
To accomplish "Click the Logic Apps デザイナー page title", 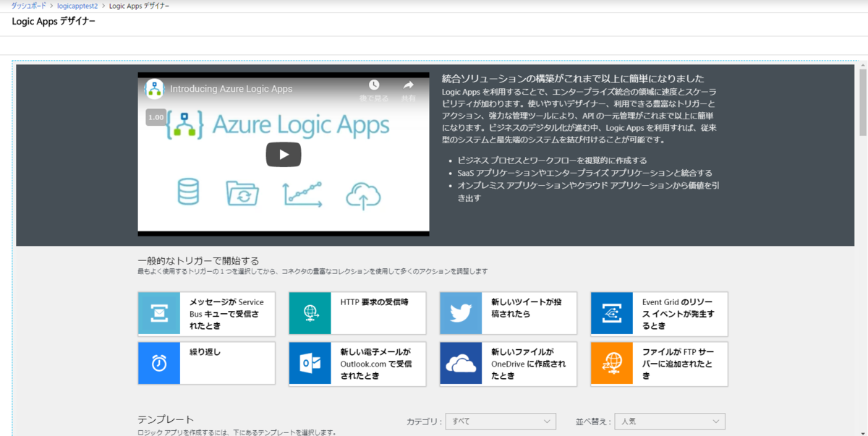I will [x=53, y=21].
